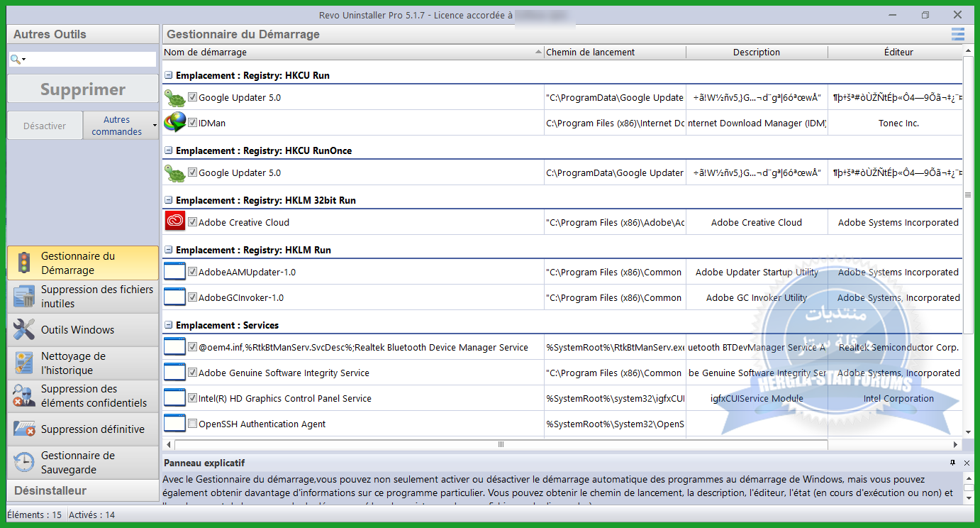
Task: Click the clock icon of Gestionnaire de Sauvegarde
Action: pos(24,463)
